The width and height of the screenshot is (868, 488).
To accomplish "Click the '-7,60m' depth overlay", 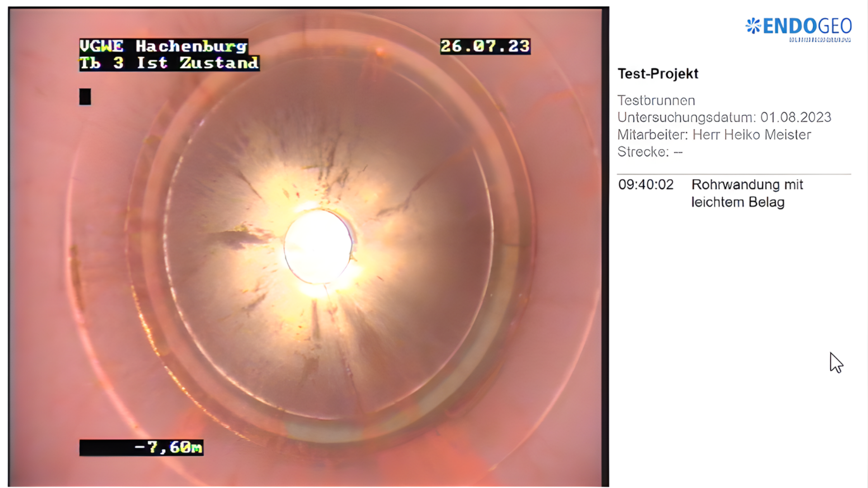I will click(x=141, y=448).
